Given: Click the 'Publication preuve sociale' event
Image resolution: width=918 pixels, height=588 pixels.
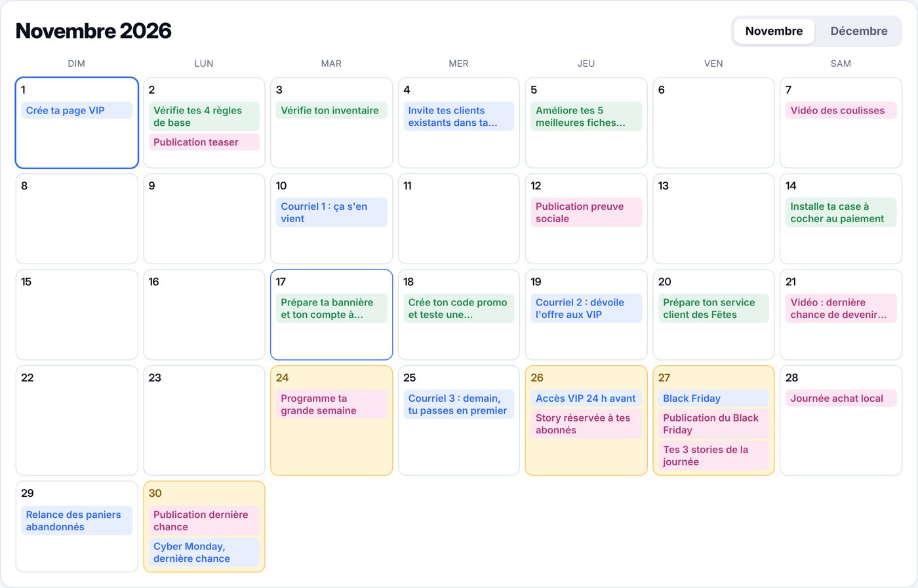Looking at the screenshot, I should tap(586, 212).
